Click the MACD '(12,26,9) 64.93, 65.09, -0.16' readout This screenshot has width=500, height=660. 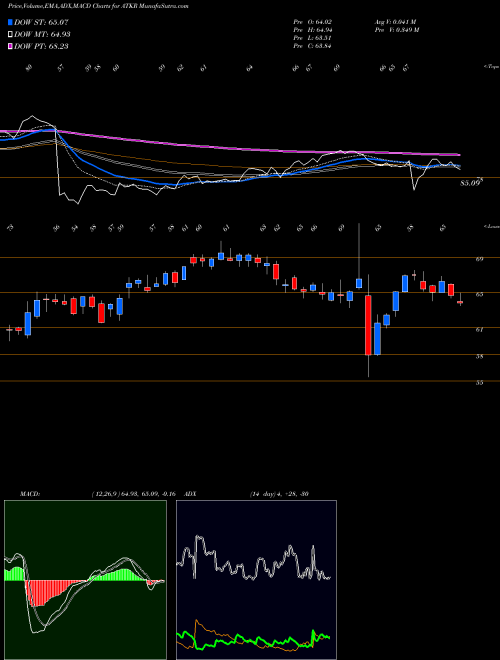[132, 494]
